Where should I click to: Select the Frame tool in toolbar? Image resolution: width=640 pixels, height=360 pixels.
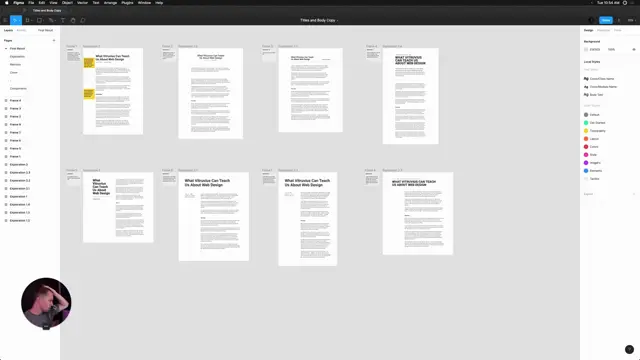pyautogui.click(x=27, y=20)
